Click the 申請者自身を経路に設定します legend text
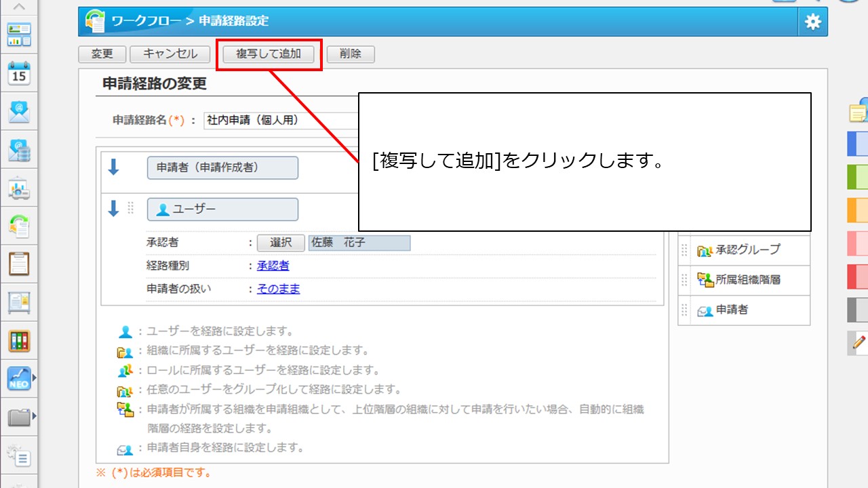Screen dimensions: 868x488 [x=225, y=448]
